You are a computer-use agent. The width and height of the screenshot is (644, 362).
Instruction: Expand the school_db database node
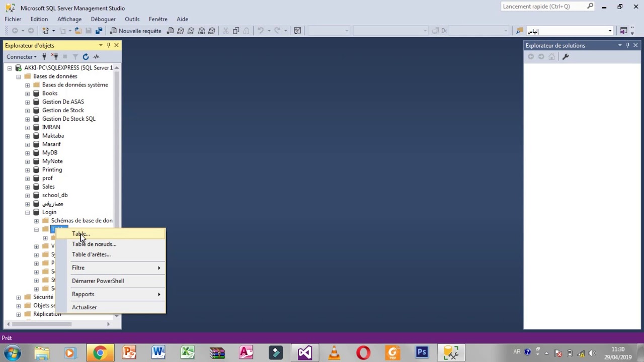(x=28, y=195)
